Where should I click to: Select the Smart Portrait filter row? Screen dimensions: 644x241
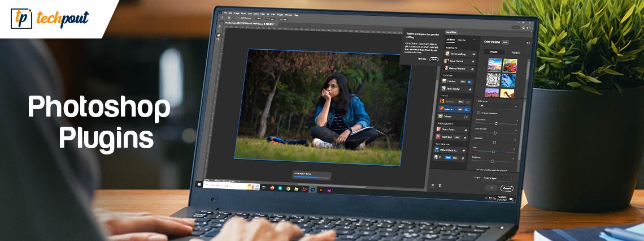460,61
